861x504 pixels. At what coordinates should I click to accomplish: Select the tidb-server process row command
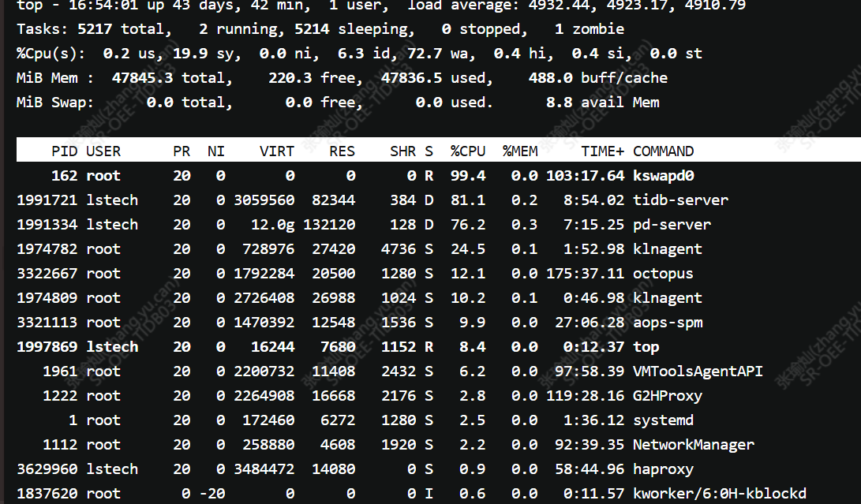pos(679,200)
